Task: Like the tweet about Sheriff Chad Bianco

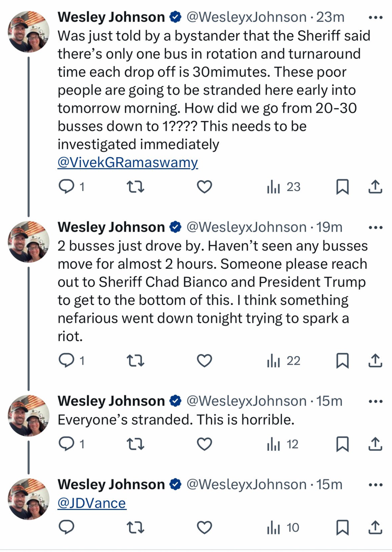Action: 204,361
